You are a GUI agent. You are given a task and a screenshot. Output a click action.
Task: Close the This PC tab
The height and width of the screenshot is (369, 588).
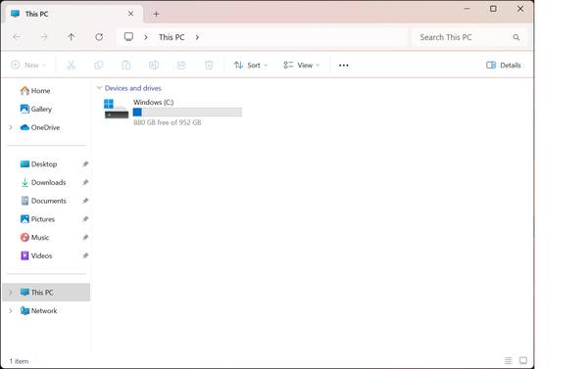tap(130, 14)
